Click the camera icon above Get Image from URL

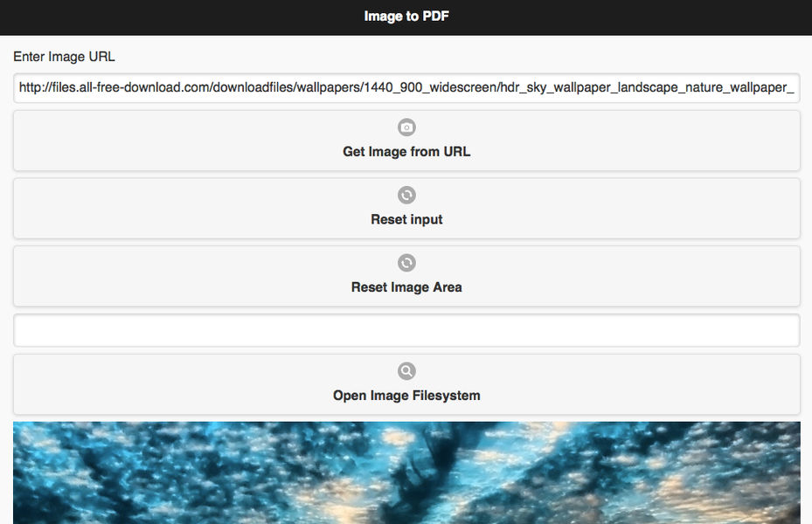click(x=406, y=128)
